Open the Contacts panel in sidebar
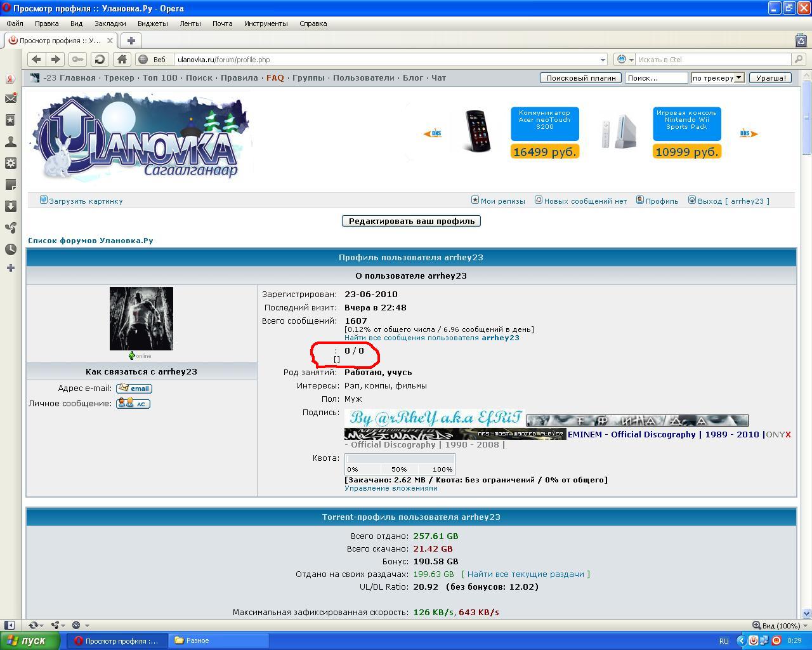Screen dimensions: 812x650 [x=10, y=142]
